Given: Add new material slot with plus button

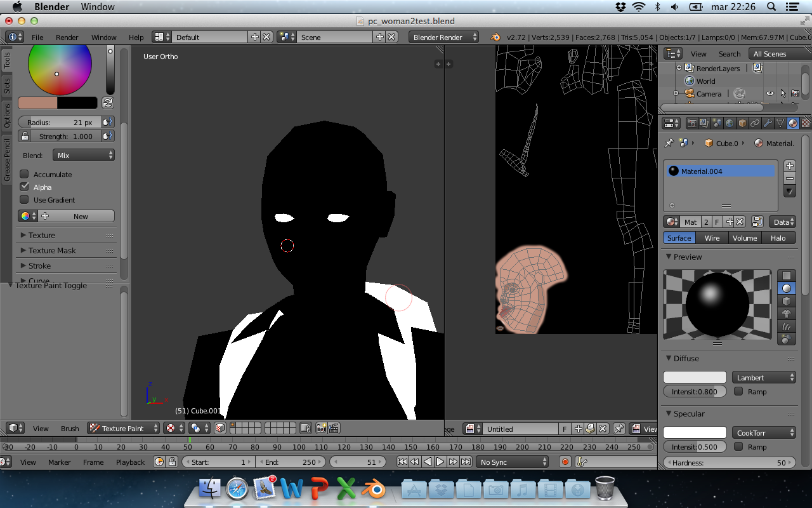Looking at the screenshot, I should pyautogui.click(x=789, y=166).
